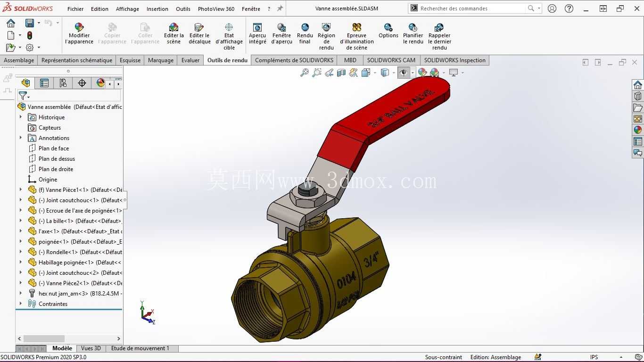644x362 pixels.
Task: Select Plan de face in tree
Action: [x=54, y=148]
